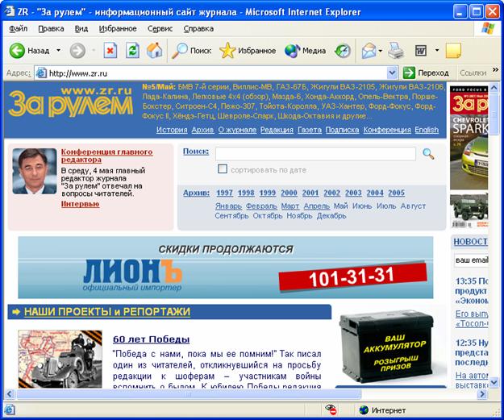
Task: Click the military jeep thumbnail image
Action: 469,210
